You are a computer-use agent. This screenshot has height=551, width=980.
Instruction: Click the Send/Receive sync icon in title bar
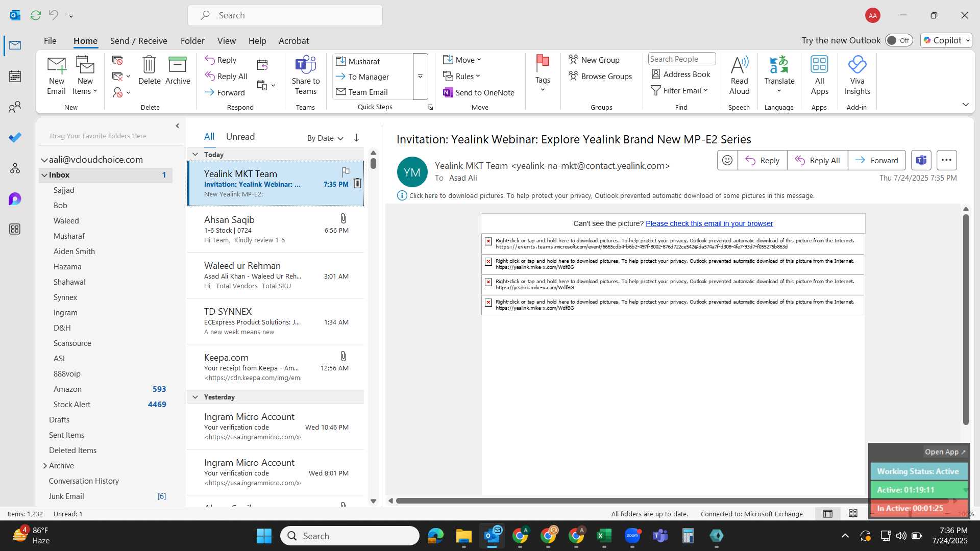pyautogui.click(x=35, y=15)
